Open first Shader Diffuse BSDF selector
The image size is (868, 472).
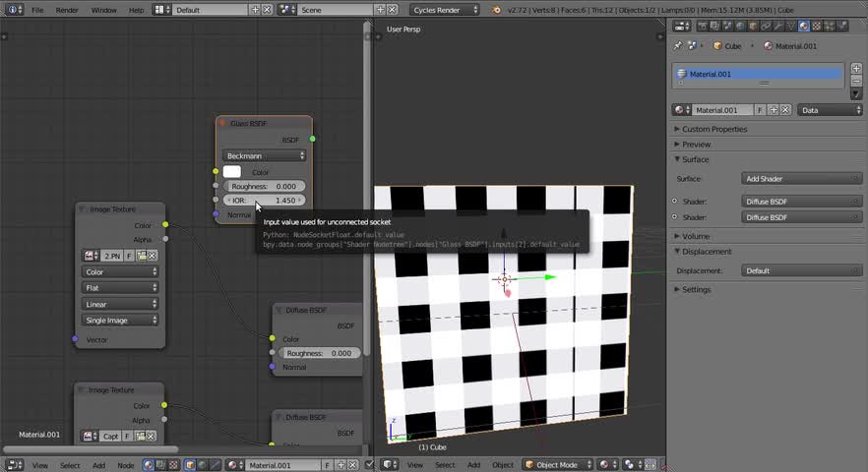(801, 202)
